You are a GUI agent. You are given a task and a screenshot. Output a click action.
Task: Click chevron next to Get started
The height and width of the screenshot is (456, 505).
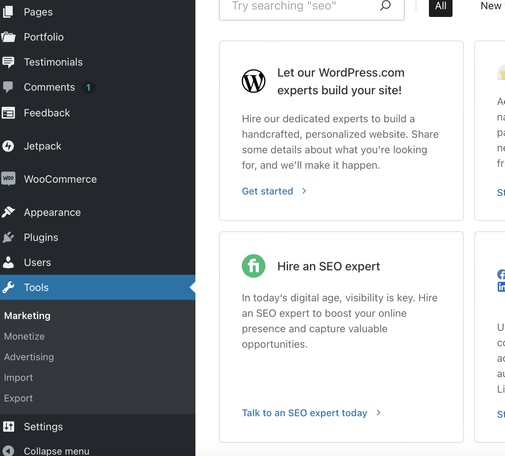pos(304,191)
